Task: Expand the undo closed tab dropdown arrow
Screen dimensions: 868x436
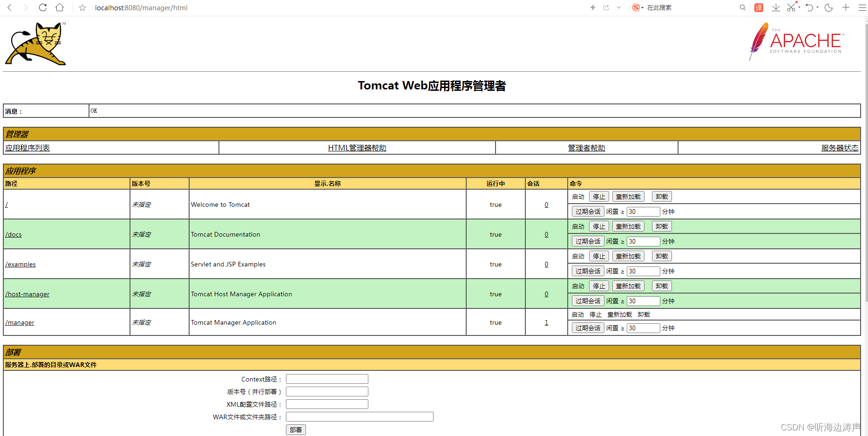Action: (x=817, y=7)
